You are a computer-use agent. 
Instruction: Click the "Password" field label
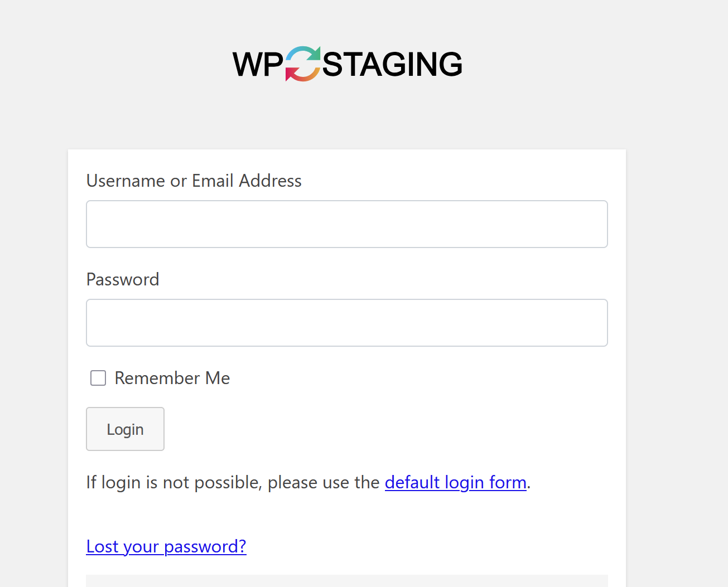click(x=123, y=279)
